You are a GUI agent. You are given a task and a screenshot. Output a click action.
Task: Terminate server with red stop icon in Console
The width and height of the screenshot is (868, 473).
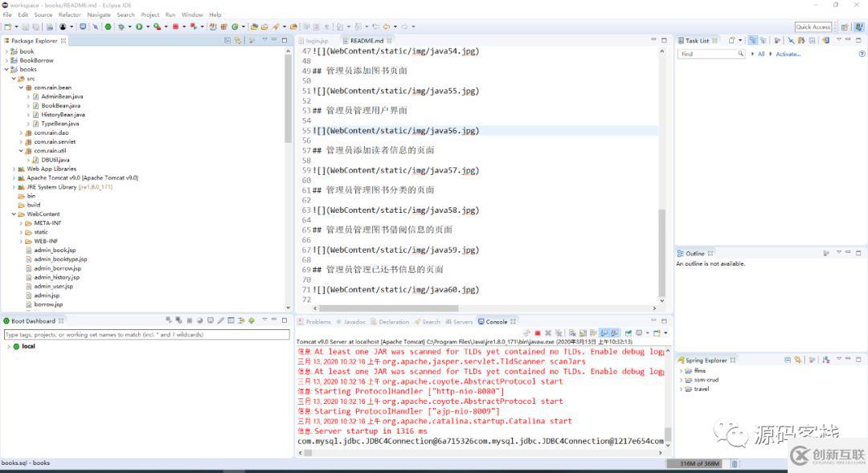(x=538, y=332)
